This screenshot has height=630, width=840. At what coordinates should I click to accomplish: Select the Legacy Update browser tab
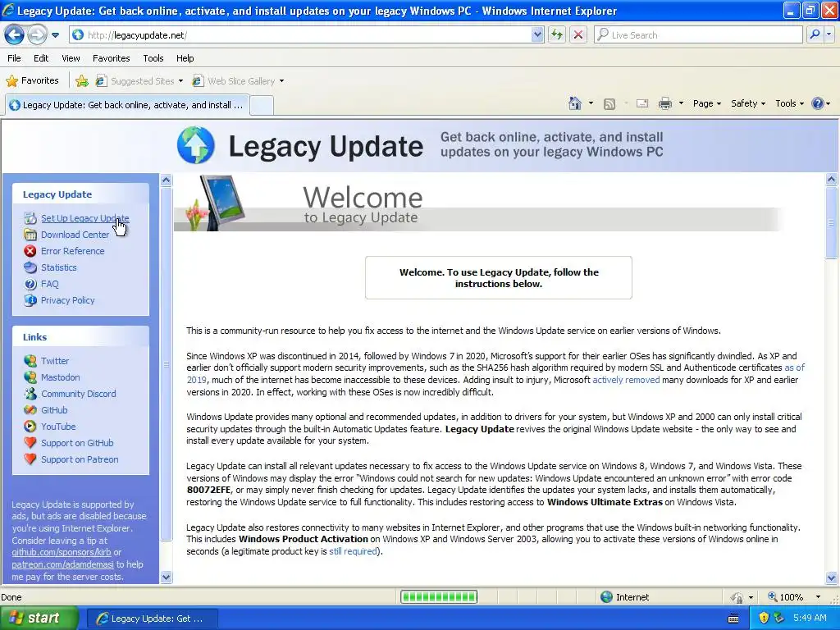(127, 105)
